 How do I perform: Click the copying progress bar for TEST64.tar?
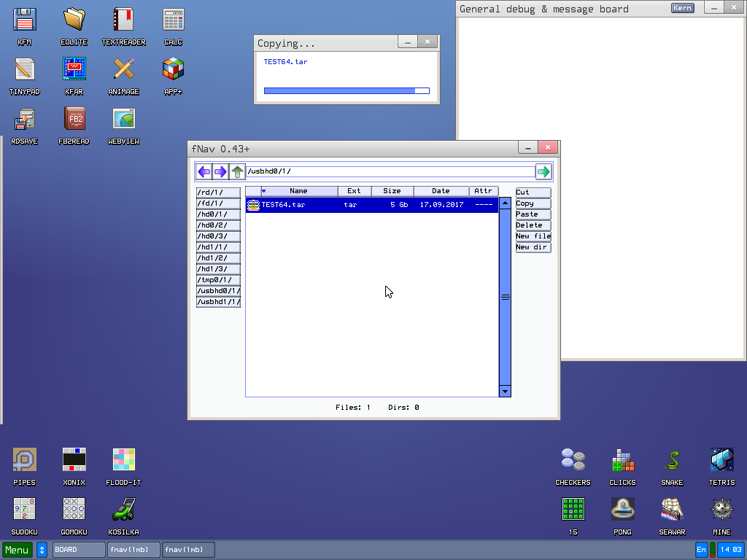[347, 91]
